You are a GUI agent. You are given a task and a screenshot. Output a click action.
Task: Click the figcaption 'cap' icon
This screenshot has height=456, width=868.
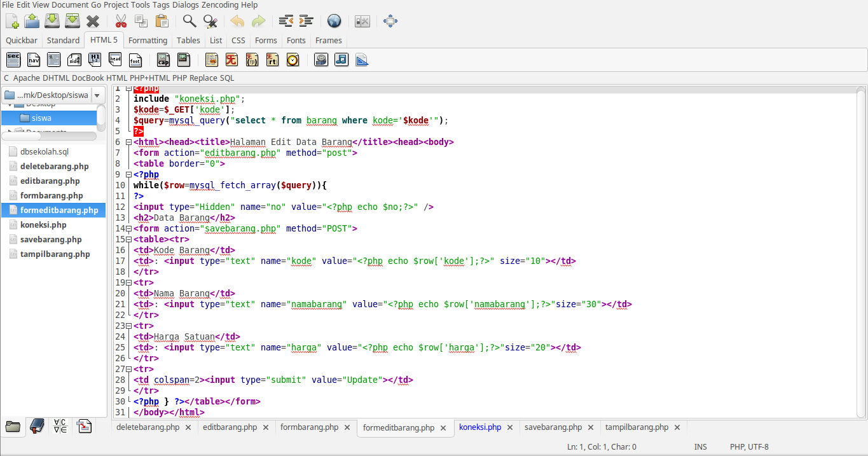pos(163,60)
